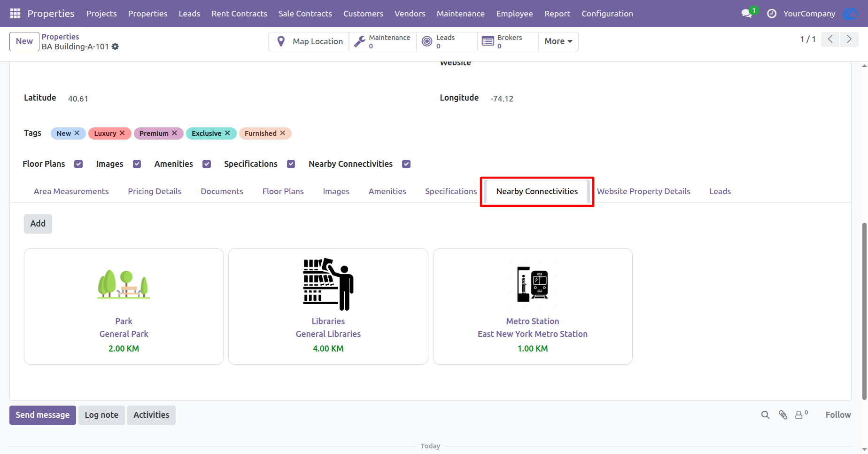Remove the Luxury tag
Image resolution: width=868 pixels, height=454 pixels.
[x=122, y=133]
